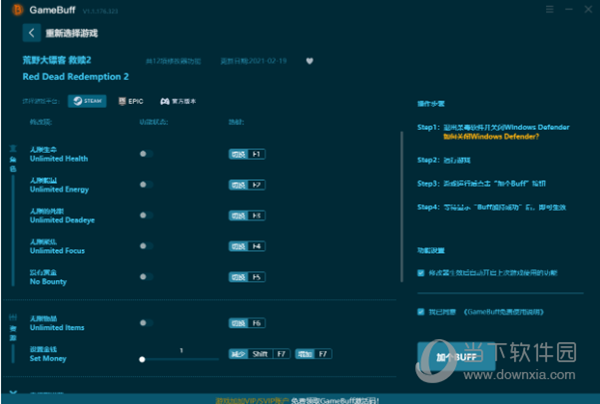Click the F6 hotkey button for Unlimited Items
This screenshot has height=404, width=600.
(x=247, y=323)
